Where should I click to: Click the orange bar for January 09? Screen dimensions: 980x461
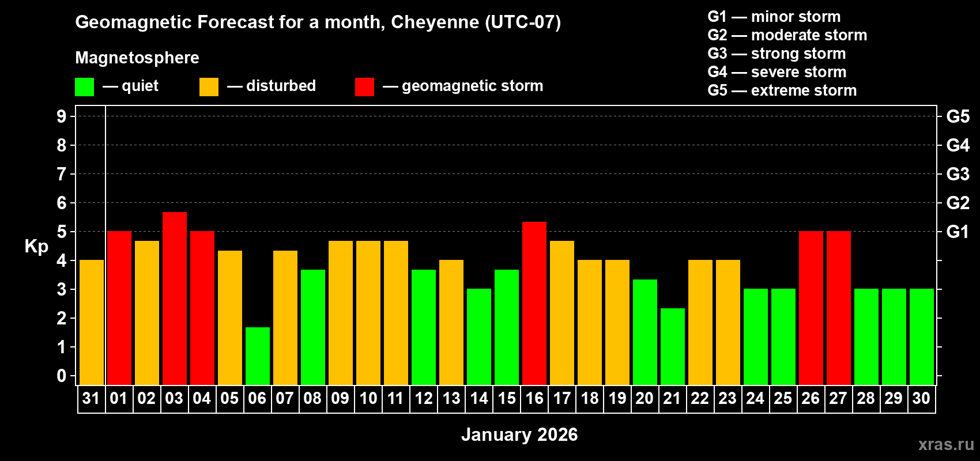coord(341,313)
